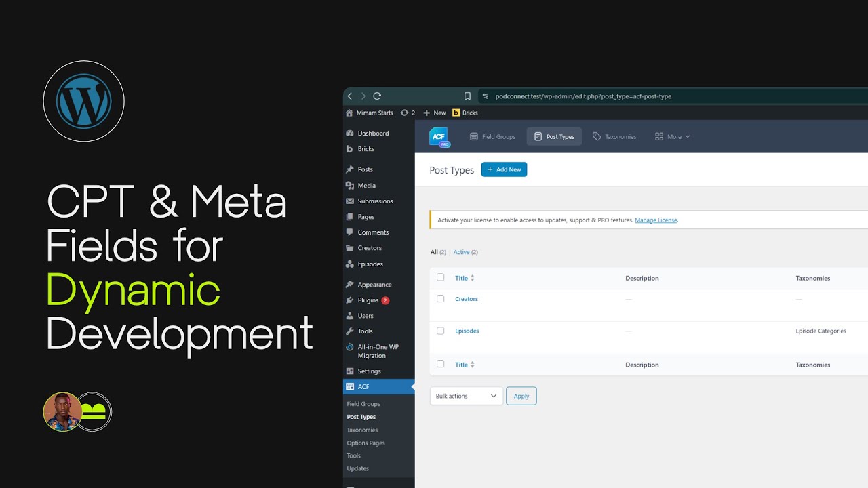Open Post Types in ACF submenu
The height and width of the screenshot is (488, 868).
pyautogui.click(x=361, y=417)
